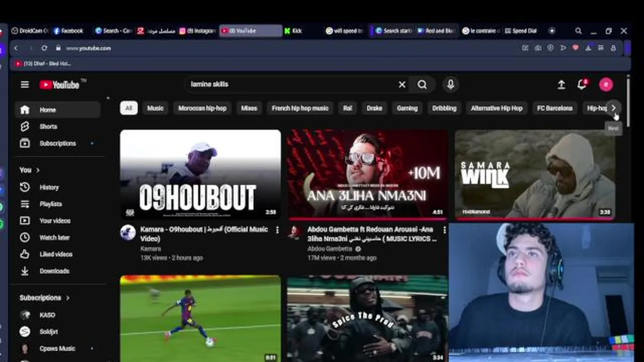Switch to the Instagram browser tab

(197, 31)
